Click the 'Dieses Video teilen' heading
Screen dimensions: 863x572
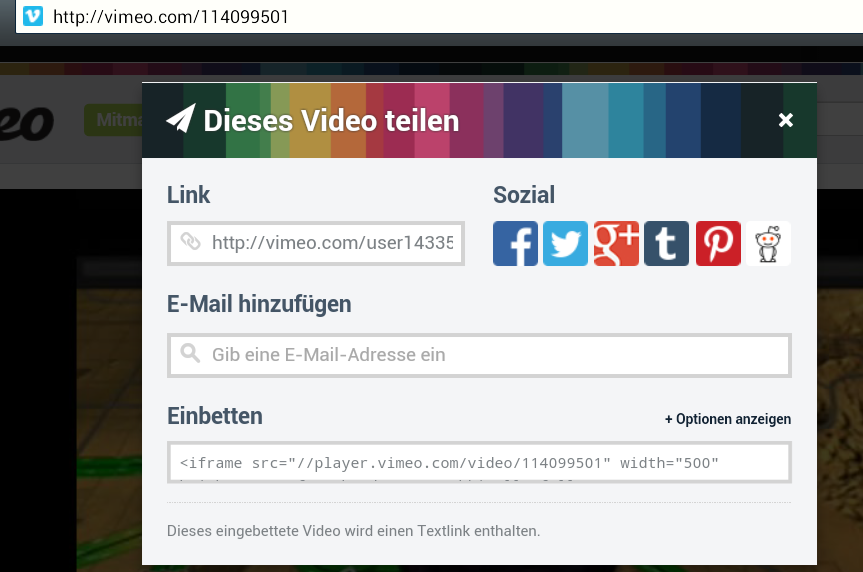click(331, 121)
